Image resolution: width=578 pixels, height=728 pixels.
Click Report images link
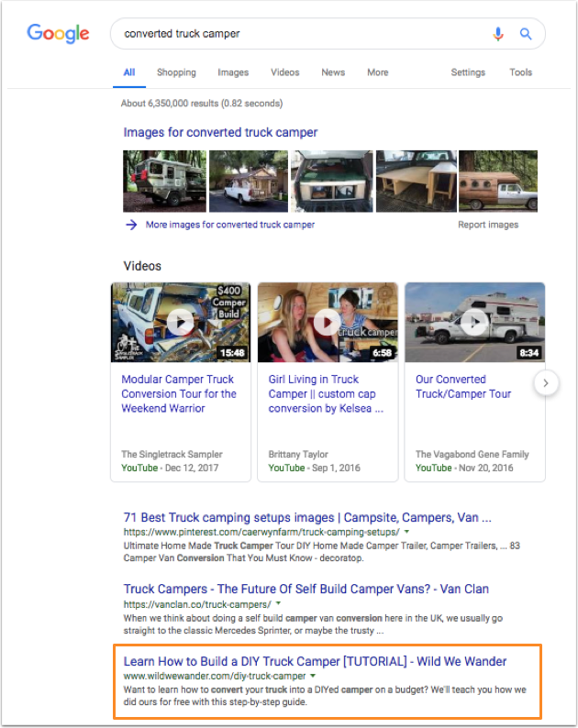[x=488, y=225]
